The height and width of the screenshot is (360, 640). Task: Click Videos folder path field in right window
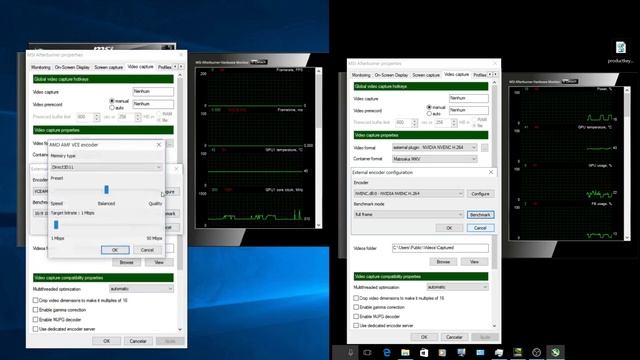(x=440, y=248)
